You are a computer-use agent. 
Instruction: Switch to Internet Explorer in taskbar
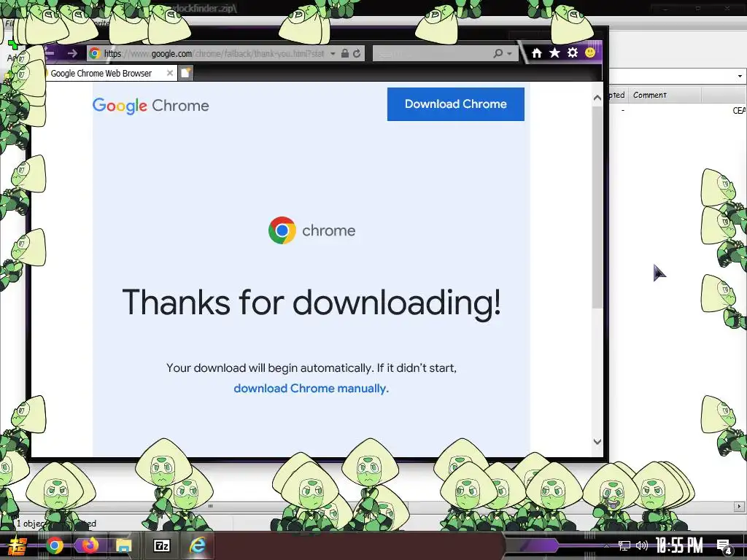click(198, 545)
